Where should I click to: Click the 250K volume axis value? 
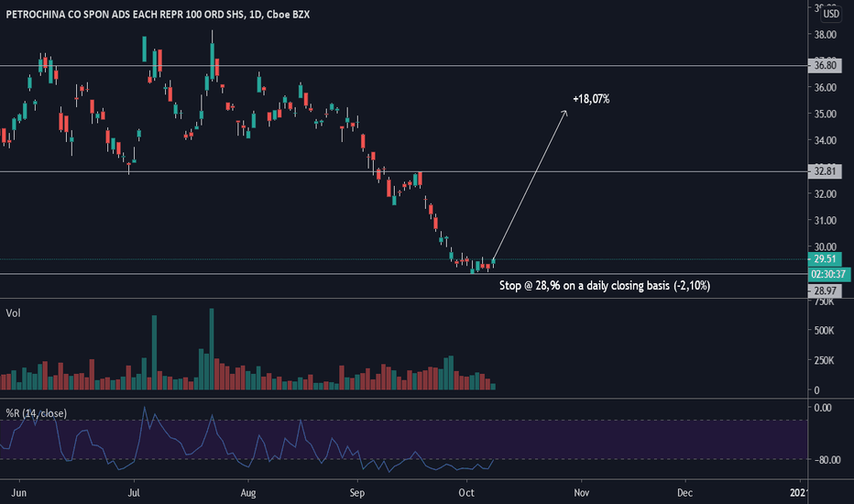pyautogui.click(x=824, y=360)
